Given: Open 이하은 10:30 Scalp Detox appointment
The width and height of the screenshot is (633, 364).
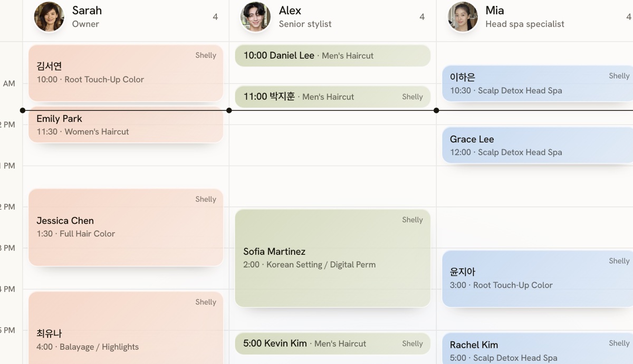Looking at the screenshot, I should [538, 83].
